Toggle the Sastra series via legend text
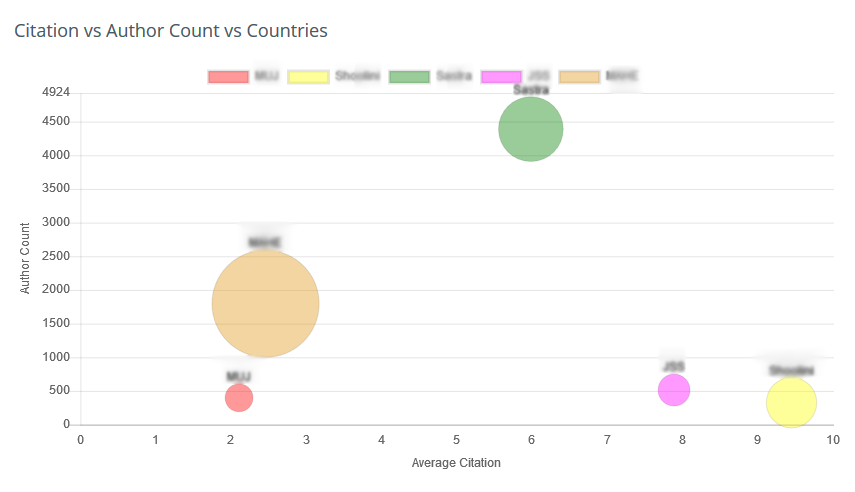The image size is (855, 492). [x=453, y=77]
